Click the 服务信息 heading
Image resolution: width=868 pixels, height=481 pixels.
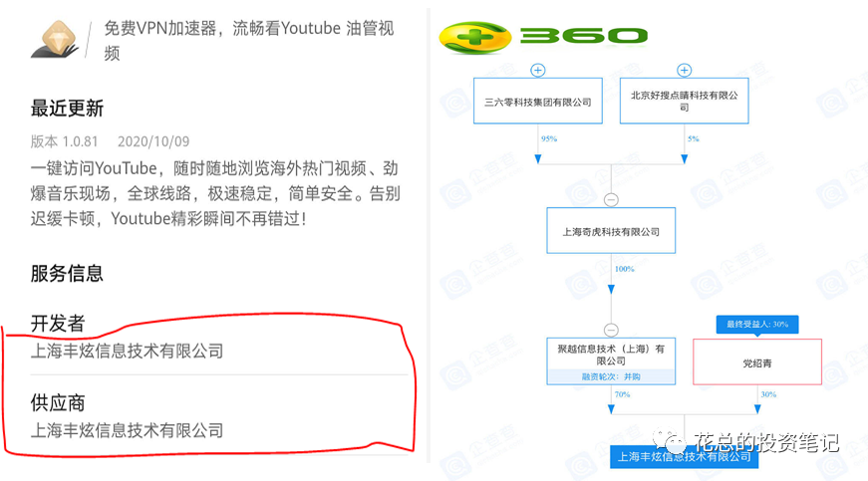(x=67, y=273)
